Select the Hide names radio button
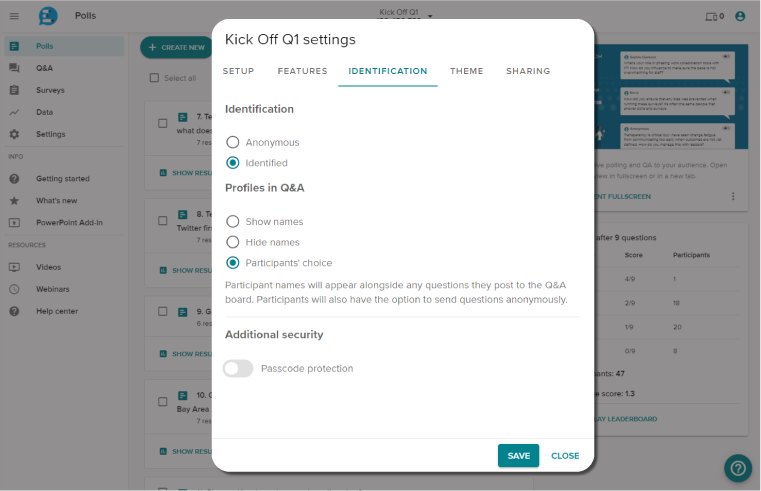The image size is (761, 491). click(233, 242)
